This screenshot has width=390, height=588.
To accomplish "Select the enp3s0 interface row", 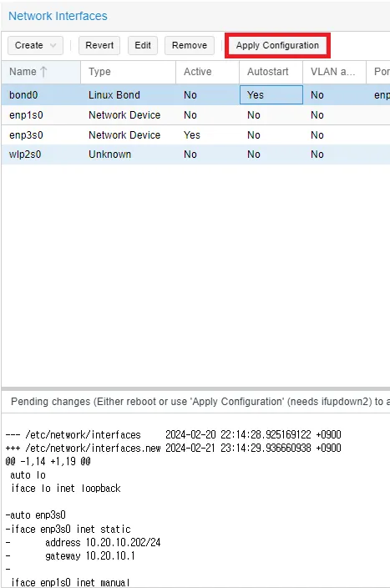I will 195,135.
